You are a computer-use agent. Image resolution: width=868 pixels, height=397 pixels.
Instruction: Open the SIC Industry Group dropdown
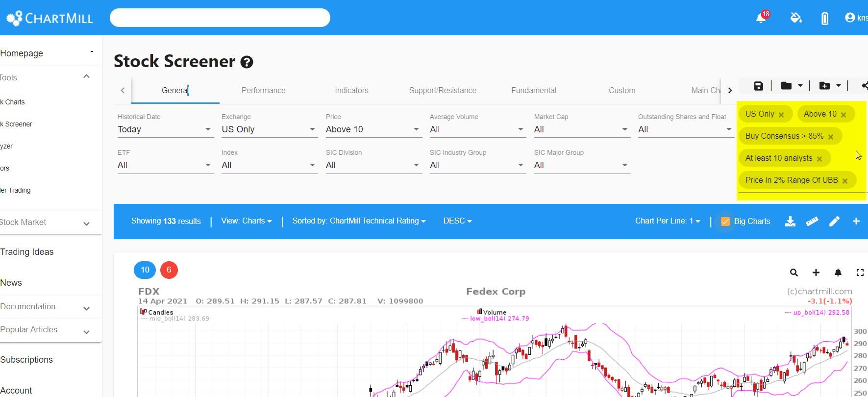[477, 165]
